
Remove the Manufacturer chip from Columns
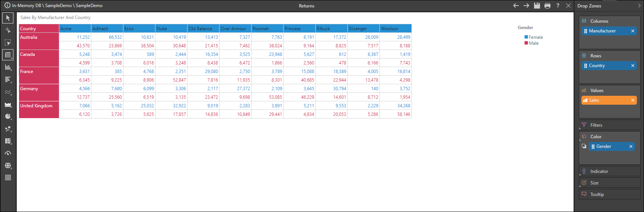tap(632, 31)
